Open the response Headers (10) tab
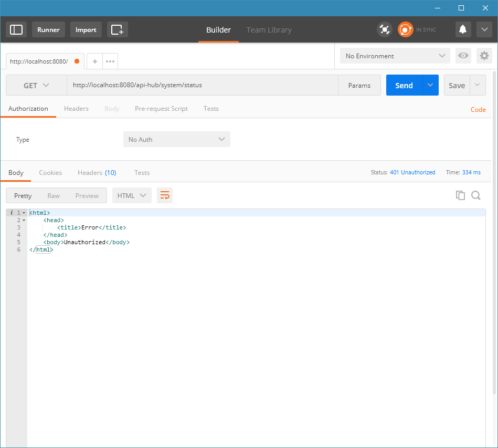498x448 pixels. pyautogui.click(x=97, y=173)
